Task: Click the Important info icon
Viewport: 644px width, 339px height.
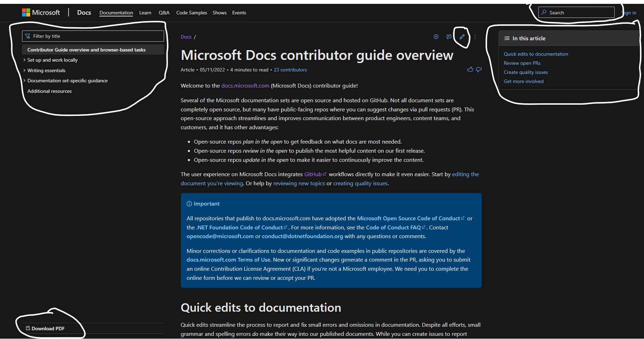Action: (x=189, y=204)
